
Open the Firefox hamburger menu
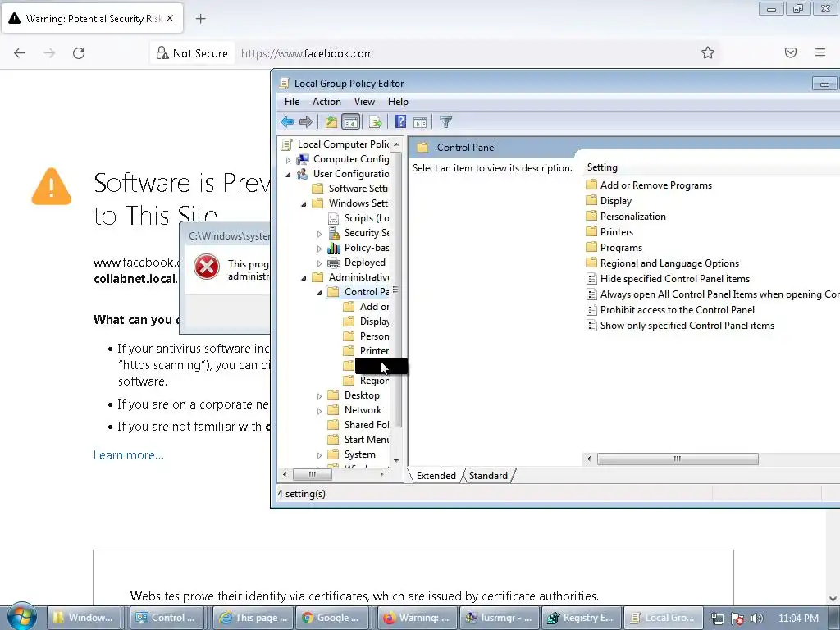pos(820,52)
